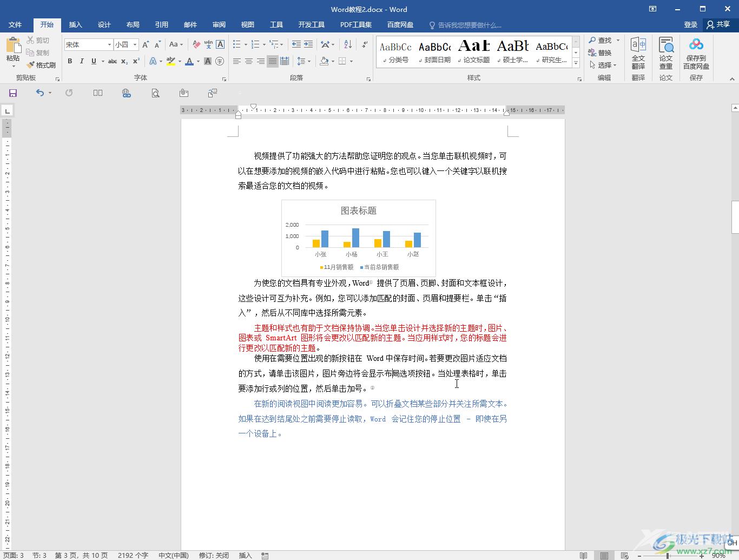Apply character border icon
The image size is (739, 560).
click(220, 44)
